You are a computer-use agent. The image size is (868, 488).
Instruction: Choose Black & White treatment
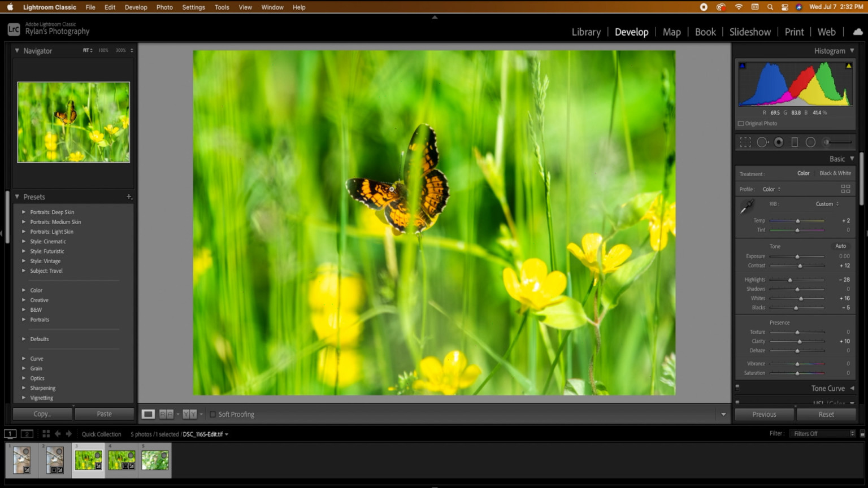[x=835, y=173]
